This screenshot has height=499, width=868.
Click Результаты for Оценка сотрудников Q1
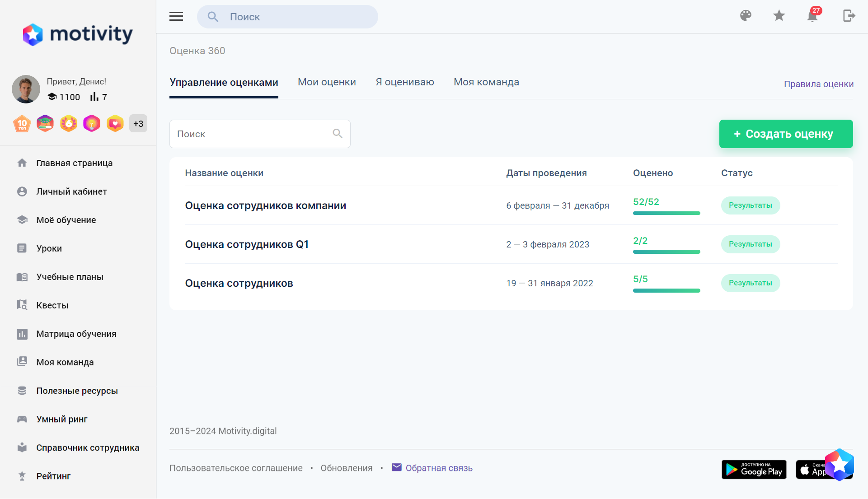[750, 244]
